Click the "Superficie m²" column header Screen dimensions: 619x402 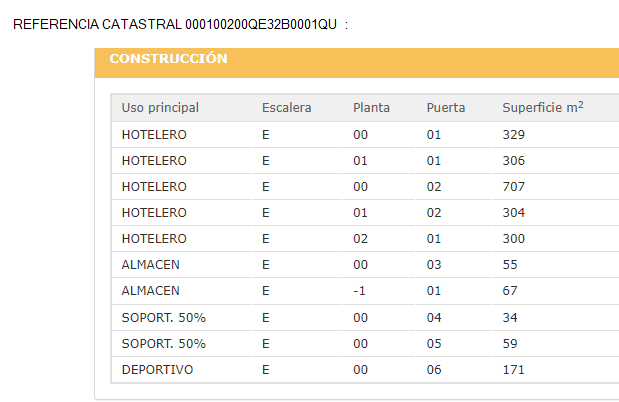(x=542, y=107)
